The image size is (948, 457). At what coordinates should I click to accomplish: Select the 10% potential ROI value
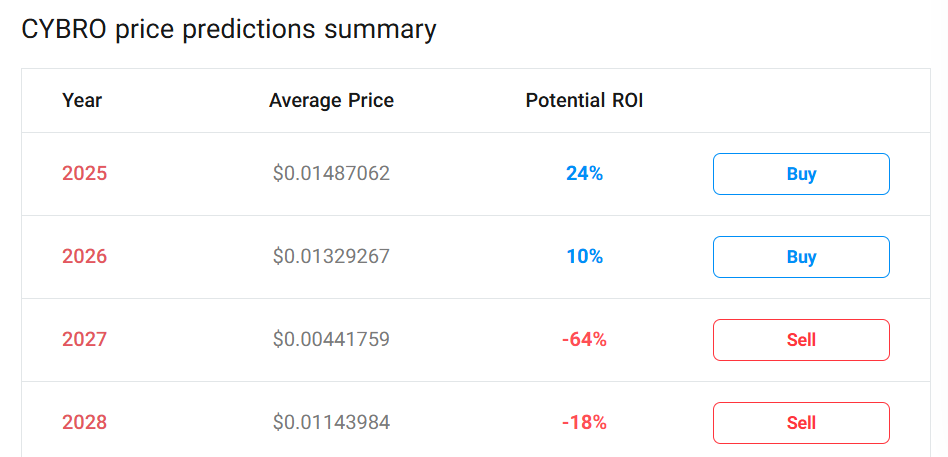[584, 257]
